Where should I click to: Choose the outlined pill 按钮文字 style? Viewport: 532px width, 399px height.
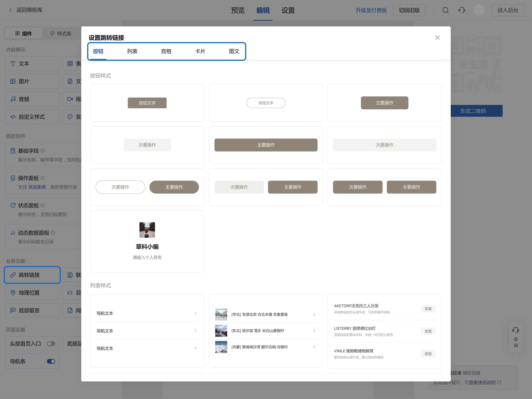(x=266, y=103)
